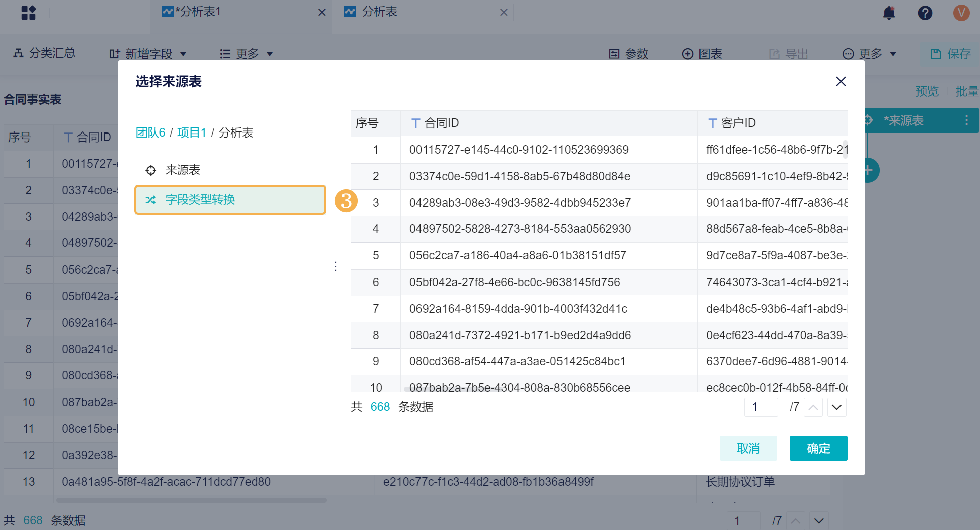Click cell 901aa1ba-ff07-4ff7-a836 in 客户ID column
The width and height of the screenshot is (980, 530).
coord(772,203)
